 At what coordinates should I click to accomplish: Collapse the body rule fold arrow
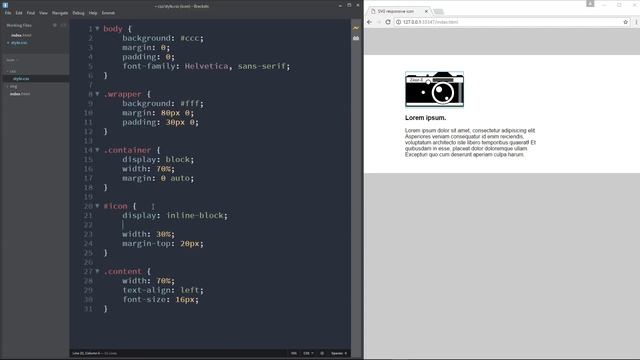tap(97, 29)
